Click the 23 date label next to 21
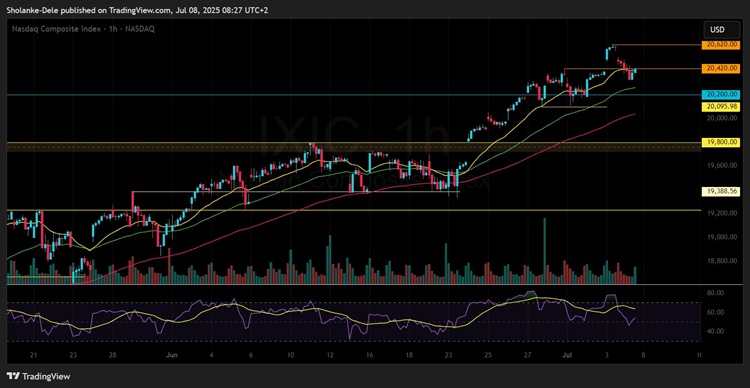The height and width of the screenshot is (388, 750). tap(72, 355)
